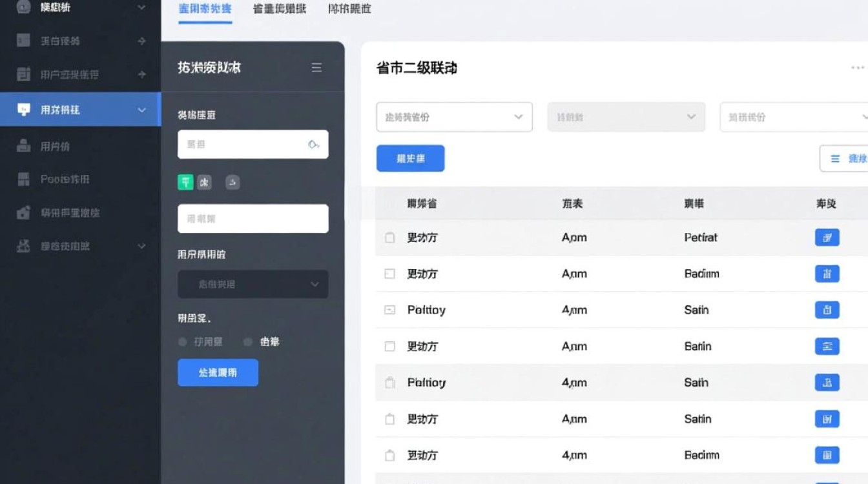Click the magnifier icon inside the filter search box
Screen dimensions: 868x484
coord(315,145)
